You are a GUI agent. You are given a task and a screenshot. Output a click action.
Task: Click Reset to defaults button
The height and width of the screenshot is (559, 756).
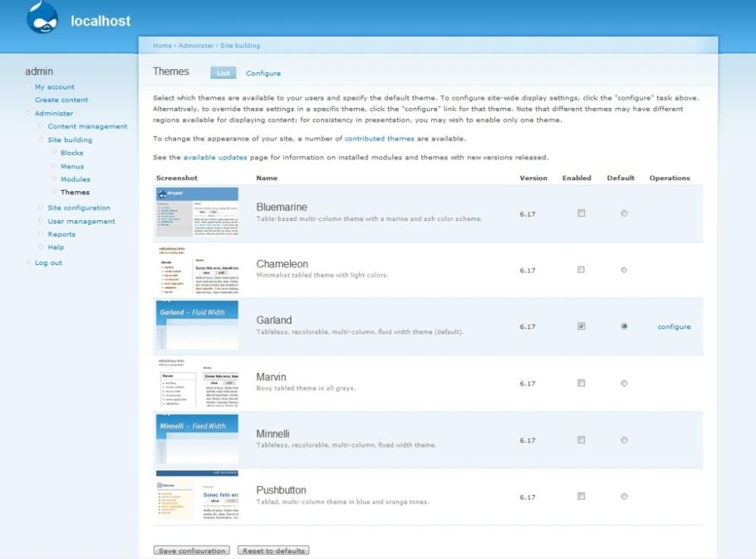[273, 551]
